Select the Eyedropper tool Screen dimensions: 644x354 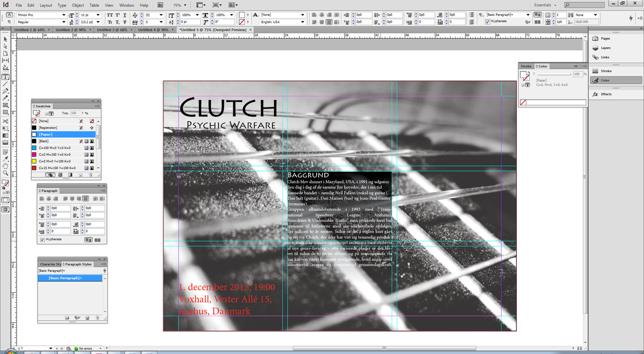pyautogui.click(x=5, y=159)
